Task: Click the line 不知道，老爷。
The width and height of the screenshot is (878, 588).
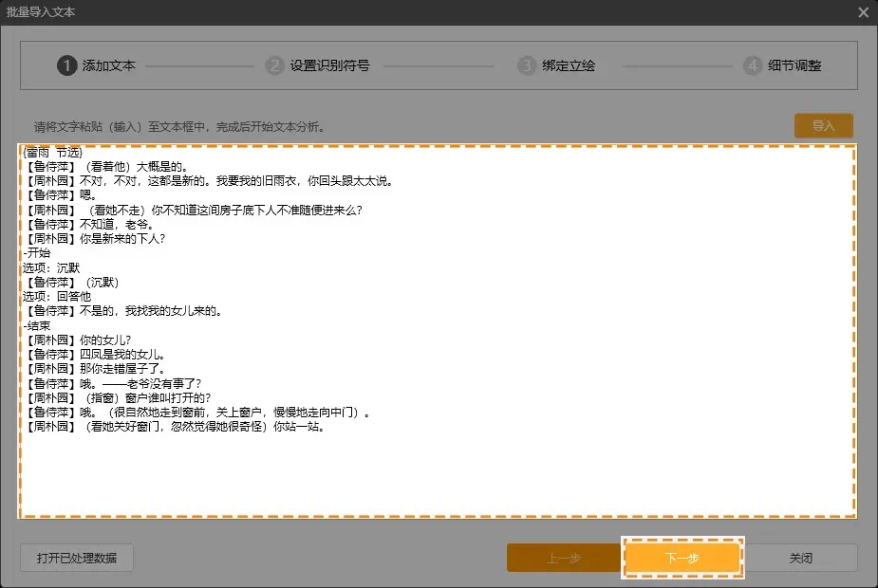Action: [x=89, y=225]
